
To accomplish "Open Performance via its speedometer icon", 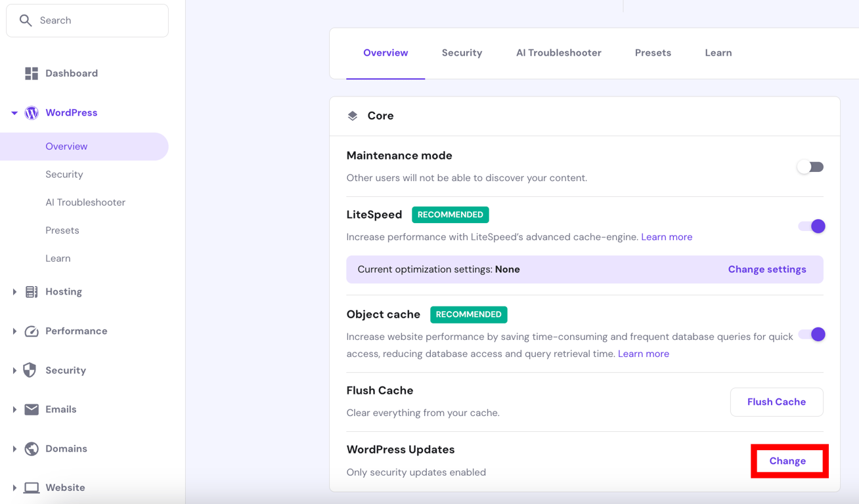I will tap(31, 331).
